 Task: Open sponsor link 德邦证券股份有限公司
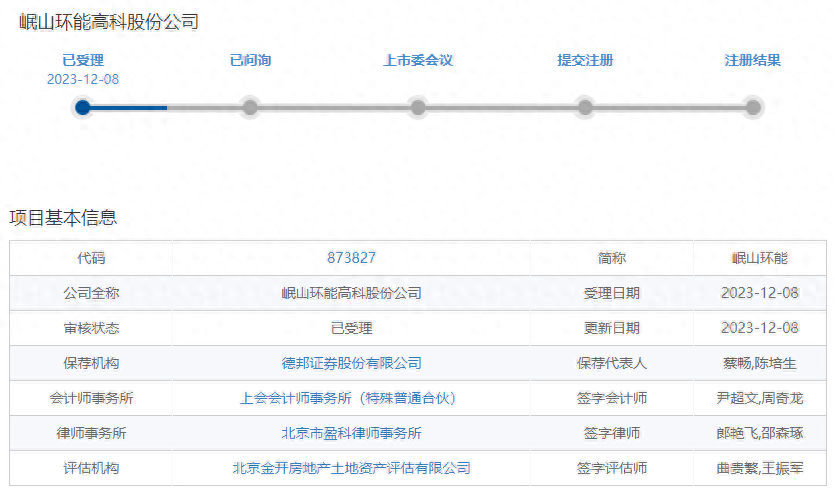[351, 363]
